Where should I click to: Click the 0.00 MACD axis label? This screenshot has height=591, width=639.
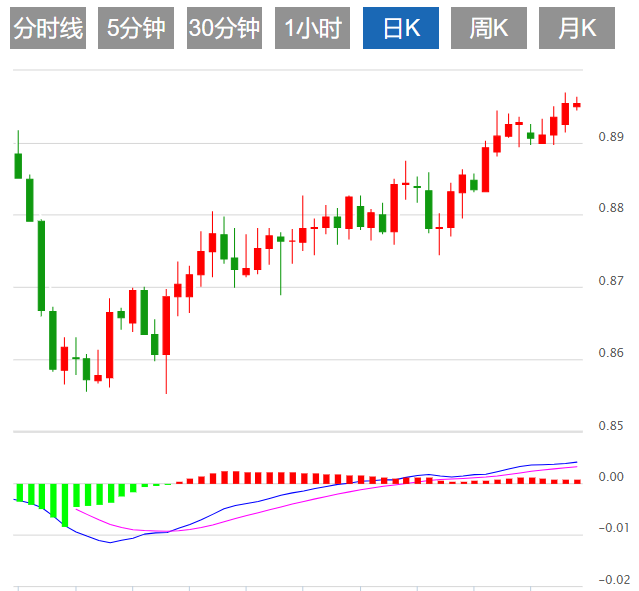(x=611, y=477)
